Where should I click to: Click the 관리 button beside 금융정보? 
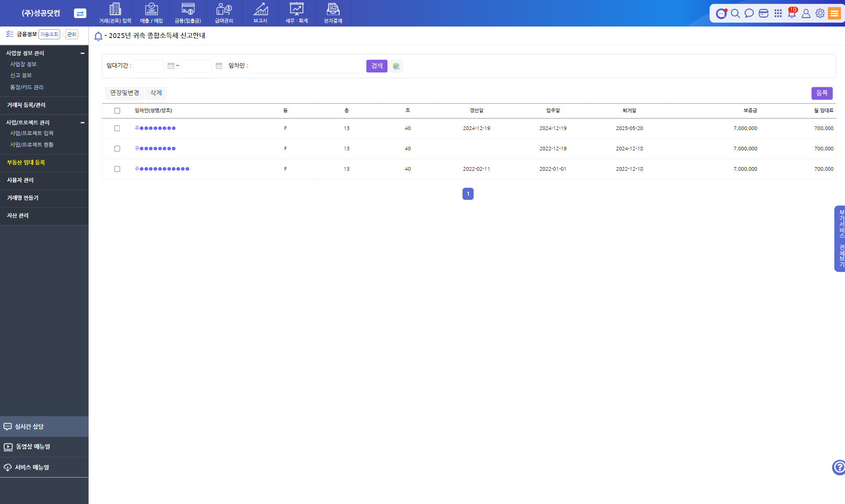coord(72,34)
